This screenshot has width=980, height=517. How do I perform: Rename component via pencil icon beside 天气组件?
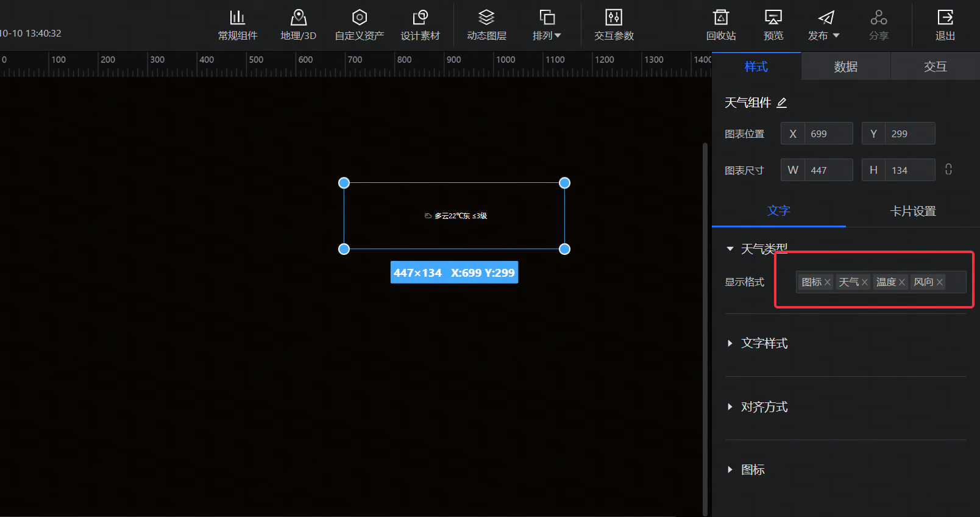click(x=782, y=103)
